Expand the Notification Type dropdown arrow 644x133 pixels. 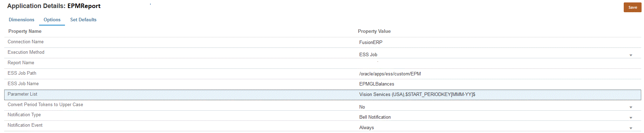pyautogui.click(x=631, y=118)
